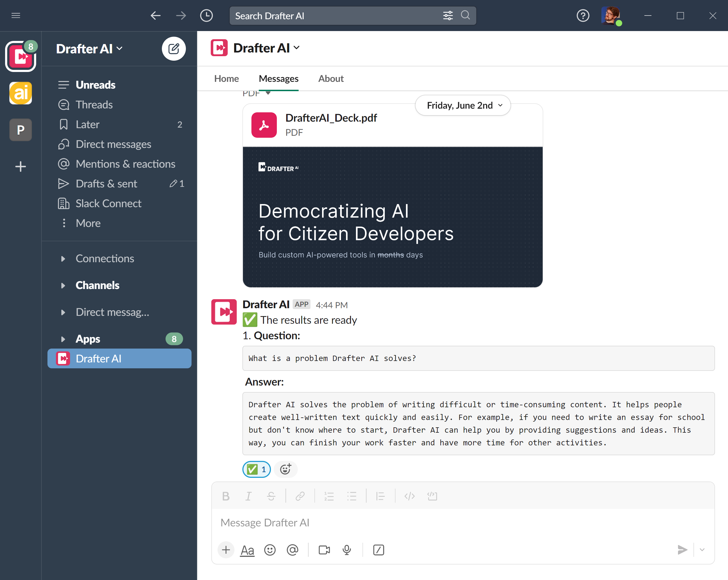728x580 pixels.
Task: Click the search filter sliders icon
Action: coord(448,16)
